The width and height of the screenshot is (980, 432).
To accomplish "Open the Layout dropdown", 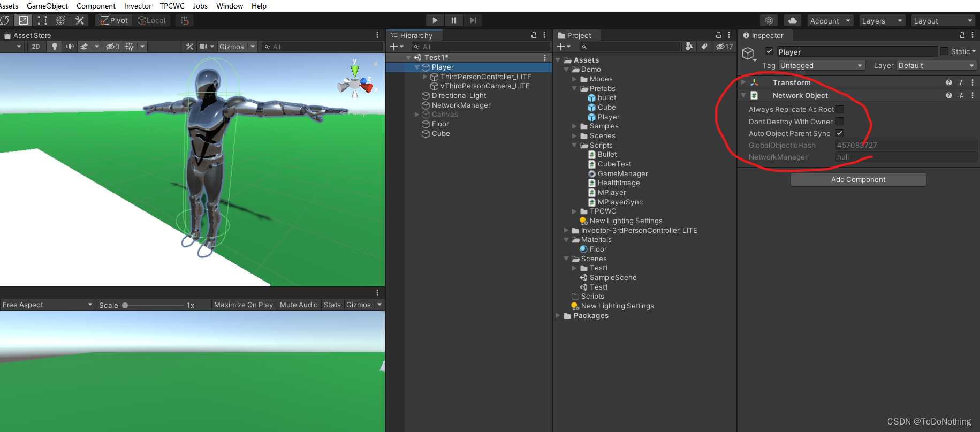I will coord(943,21).
